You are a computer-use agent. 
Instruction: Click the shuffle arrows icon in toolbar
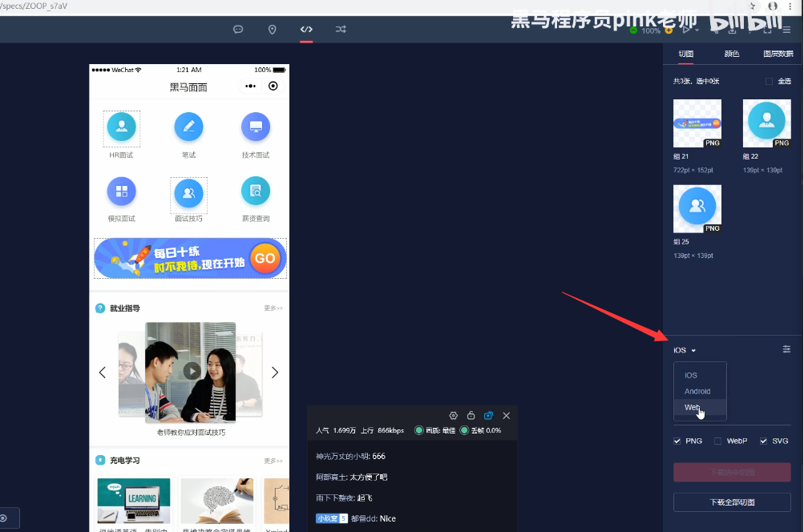(341, 29)
